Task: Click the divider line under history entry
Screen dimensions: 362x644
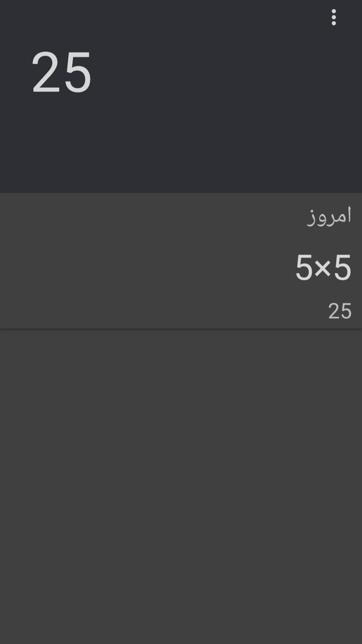Action: click(181, 329)
